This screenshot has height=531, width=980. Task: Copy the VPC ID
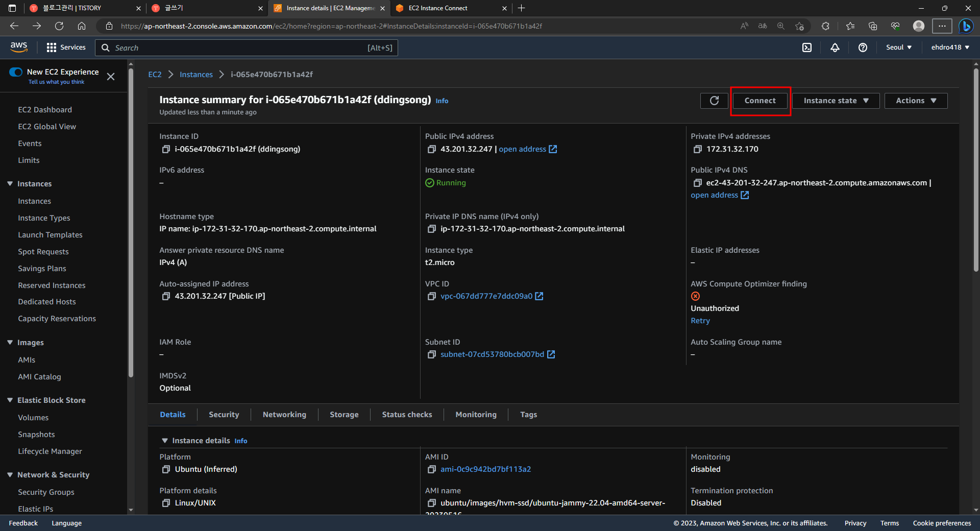click(431, 296)
